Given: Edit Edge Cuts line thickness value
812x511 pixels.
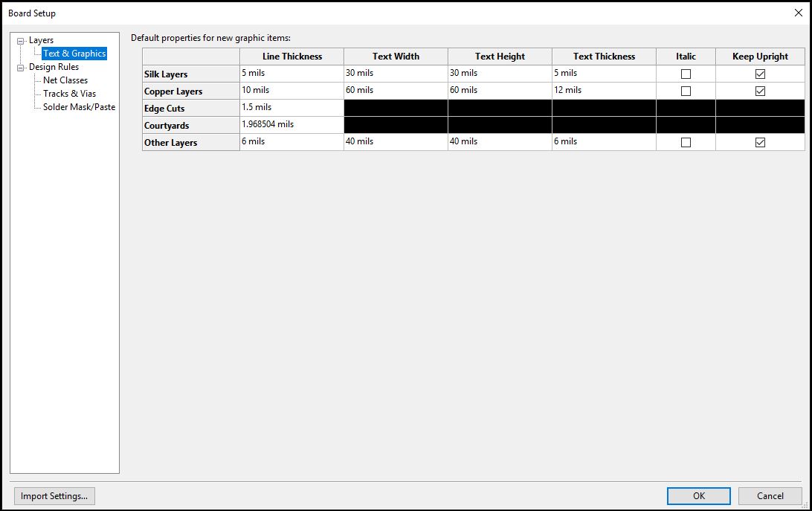Looking at the screenshot, I should coord(291,108).
